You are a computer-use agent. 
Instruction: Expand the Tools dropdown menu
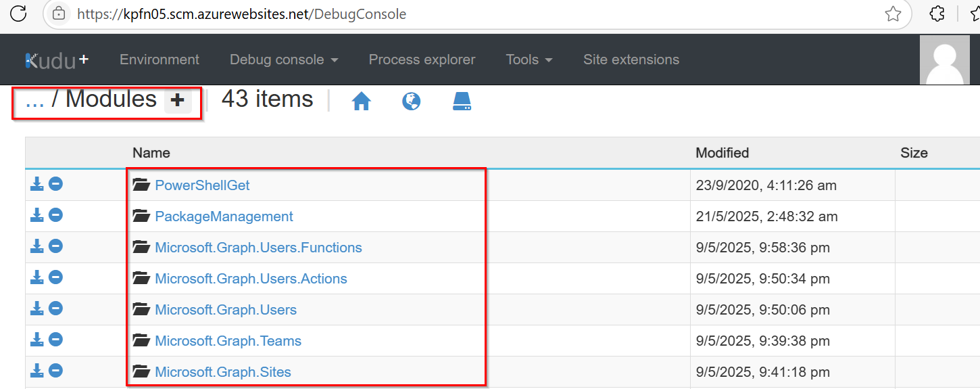pyautogui.click(x=529, y=60)
